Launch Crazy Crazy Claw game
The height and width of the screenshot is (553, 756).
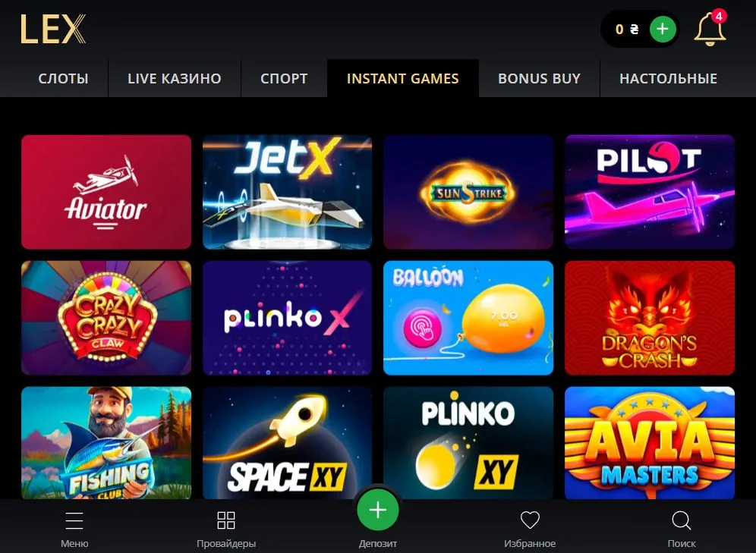pos(106,318)
